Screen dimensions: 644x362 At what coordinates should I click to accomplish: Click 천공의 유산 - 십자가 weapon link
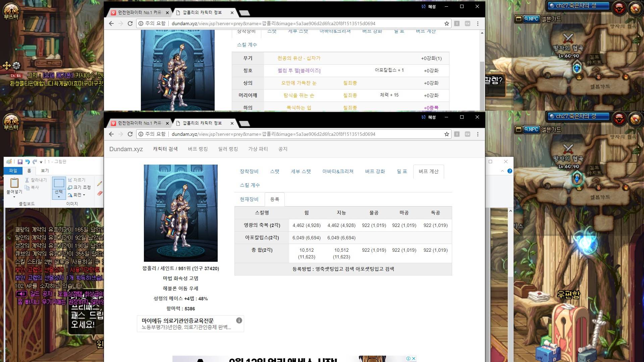click(299, 58)
